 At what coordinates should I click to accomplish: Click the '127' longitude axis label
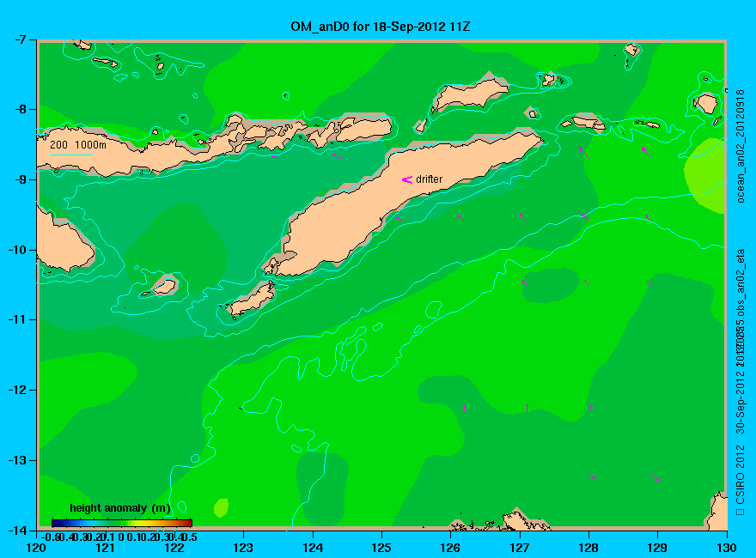pos(519,548)
